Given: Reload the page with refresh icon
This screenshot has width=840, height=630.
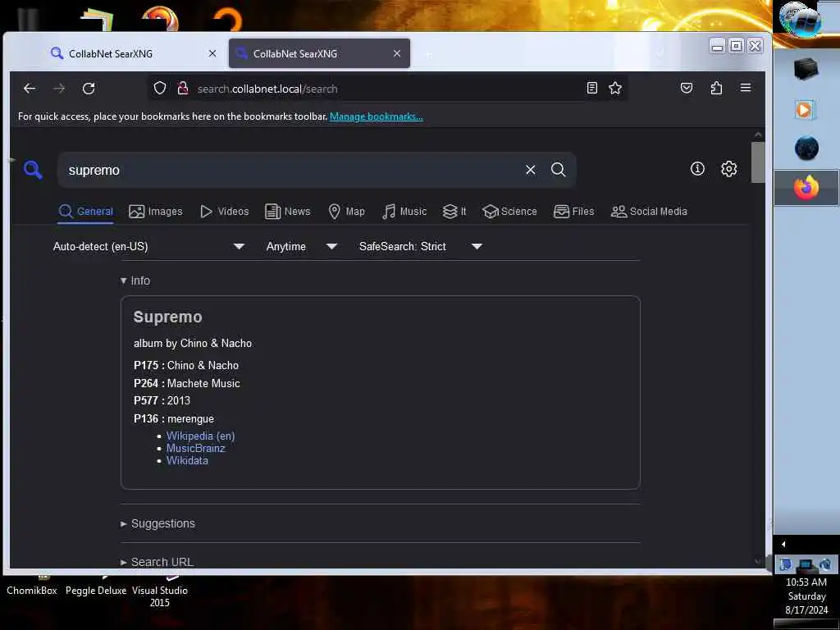Looking at the screenshot, I should [89, 89].
